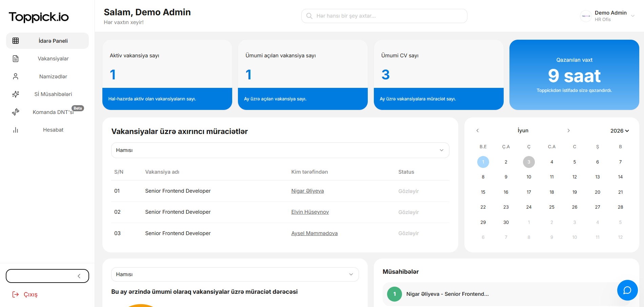Click the İyun month label
Viewport: 644px width, 307px height.
coord(523,131)
